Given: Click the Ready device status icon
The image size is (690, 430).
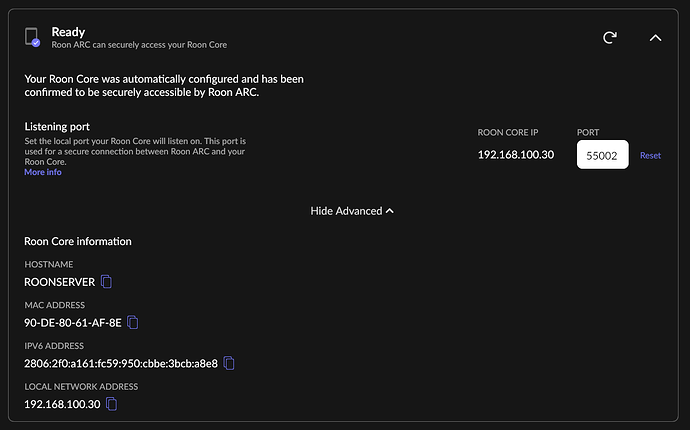Looking at the screenshot, I should (x=32, y=37).
